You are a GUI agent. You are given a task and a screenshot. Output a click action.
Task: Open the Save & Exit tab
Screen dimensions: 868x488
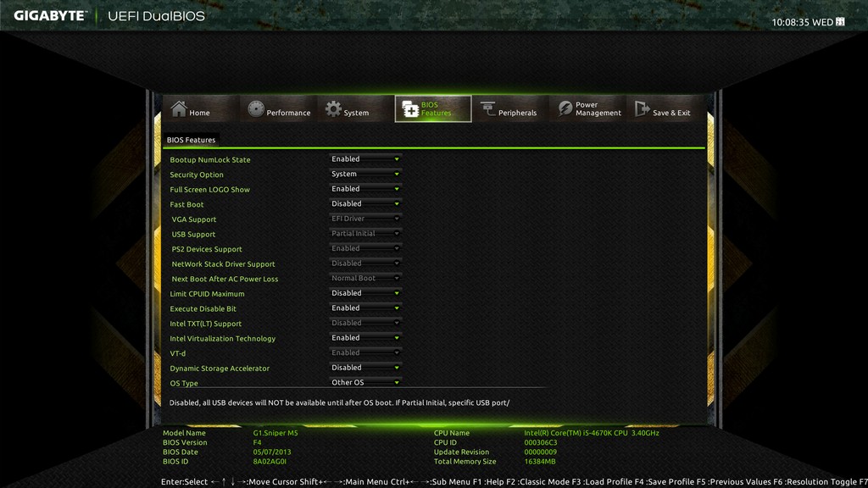click(665, 108)
